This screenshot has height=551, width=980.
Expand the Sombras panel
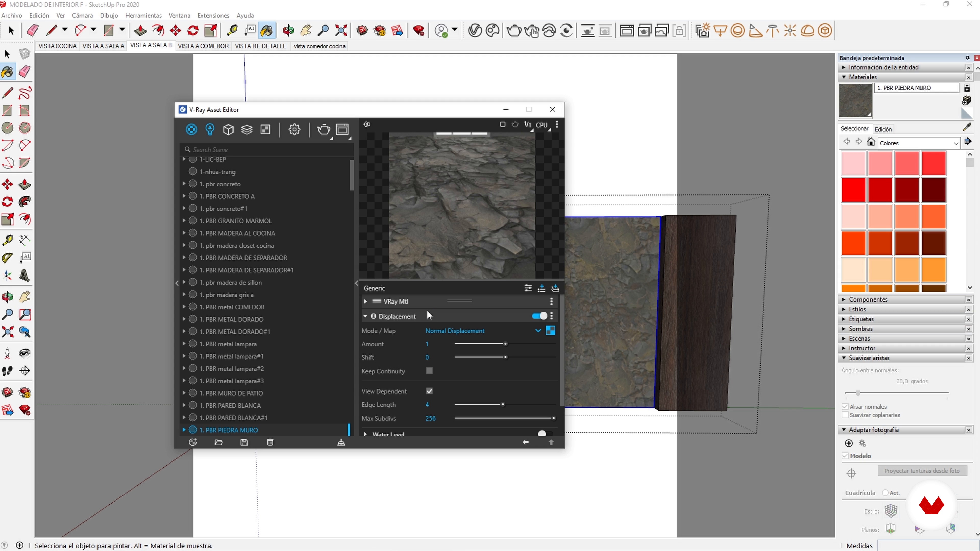(844, 329)
